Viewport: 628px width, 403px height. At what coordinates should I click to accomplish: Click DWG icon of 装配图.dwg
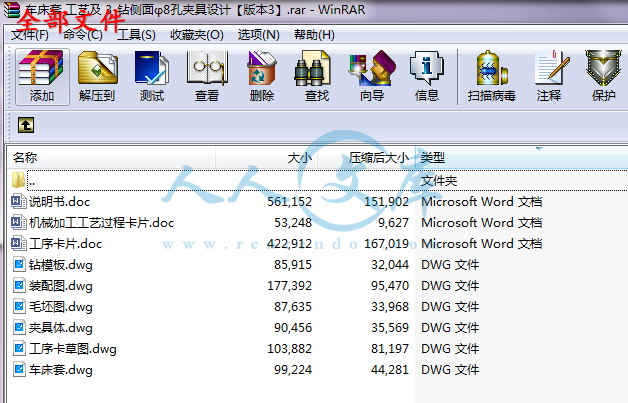tap(19, 286)
